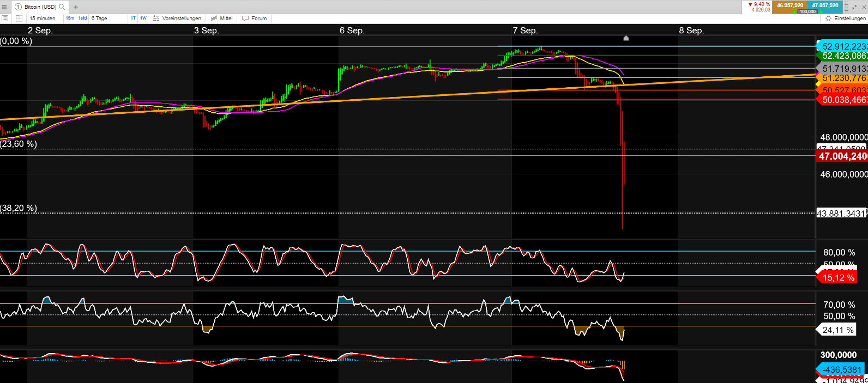Open the 6 Tage period dropdown
The height and width of the screenshot is (383, 868).
click(x=100, y=19)
